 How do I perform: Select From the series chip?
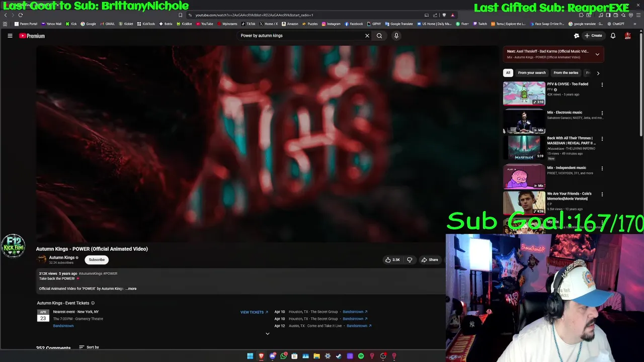(x=566, y=73)
